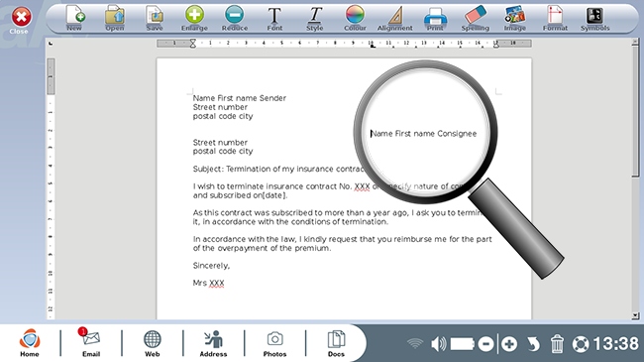Open Docs in the bottom bar
The width and height of the screenshot is (644, 362).
click(x=336, y=343)
